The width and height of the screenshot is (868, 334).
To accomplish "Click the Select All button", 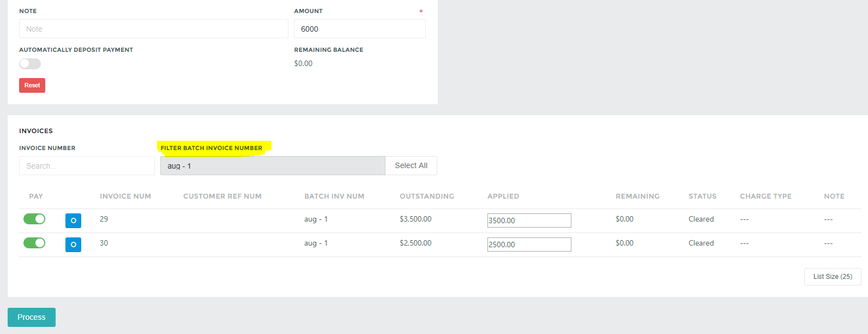I will point(411,165).
